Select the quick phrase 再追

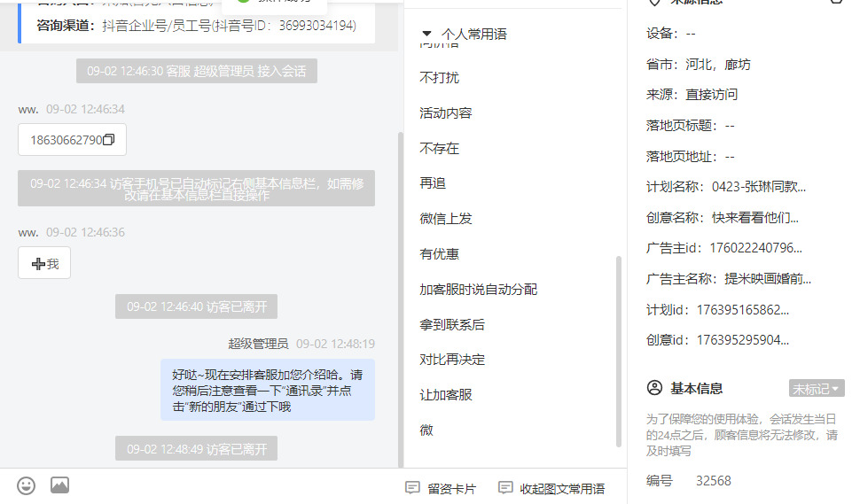433,183
